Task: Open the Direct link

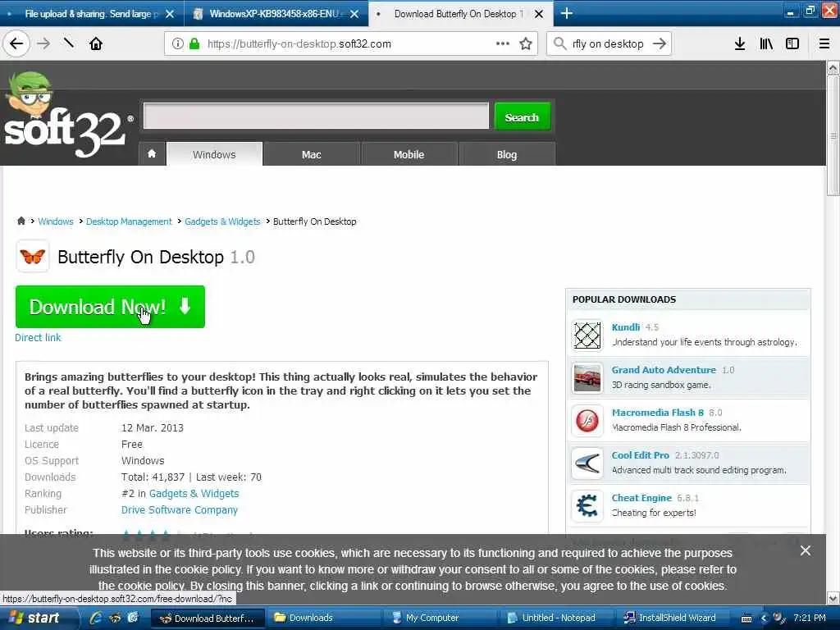Action: pyautogui.click(x=38, y=337)
